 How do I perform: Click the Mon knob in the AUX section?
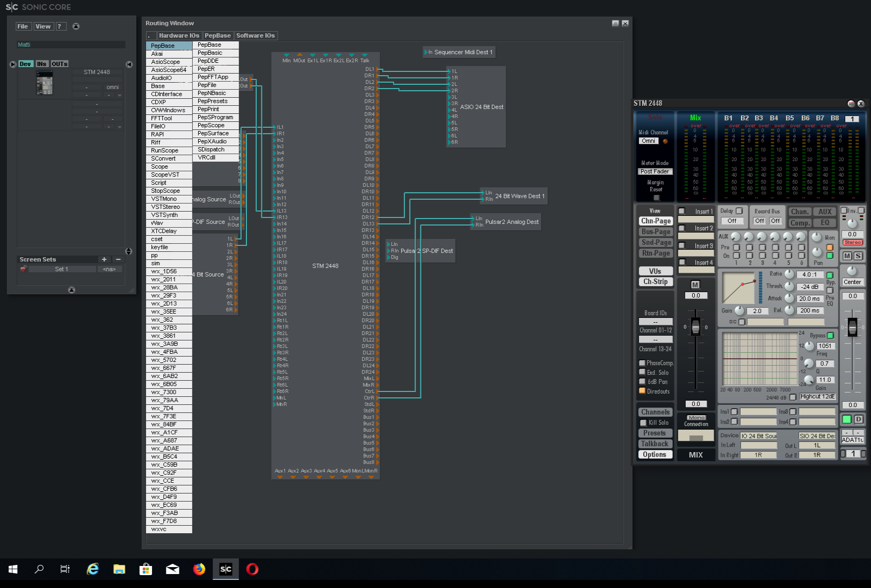pos(816,237)
